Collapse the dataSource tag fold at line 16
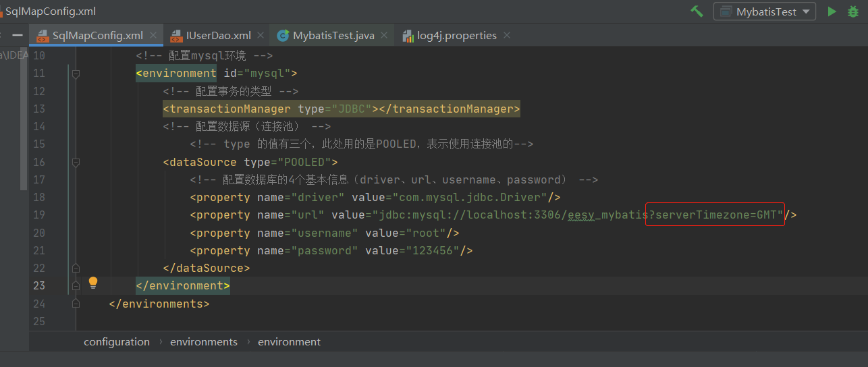This screenshot has height=367, width=868. point(76,163)
